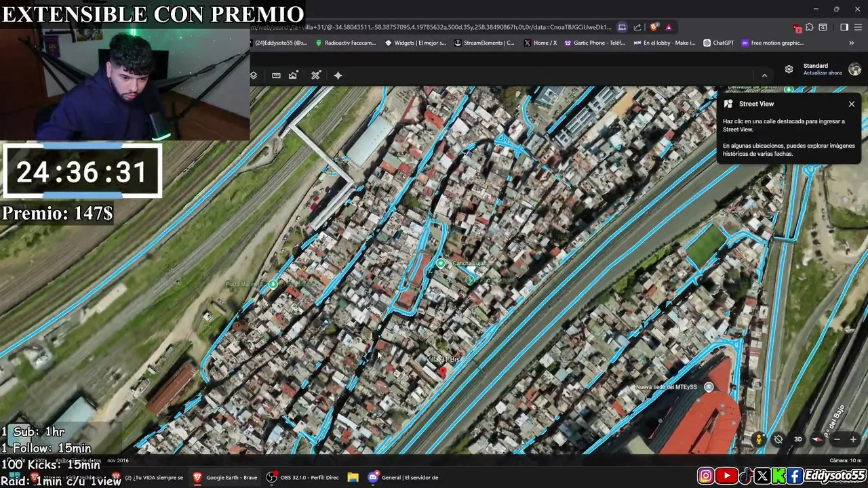Zoom out with the minus button

(837, 439)
